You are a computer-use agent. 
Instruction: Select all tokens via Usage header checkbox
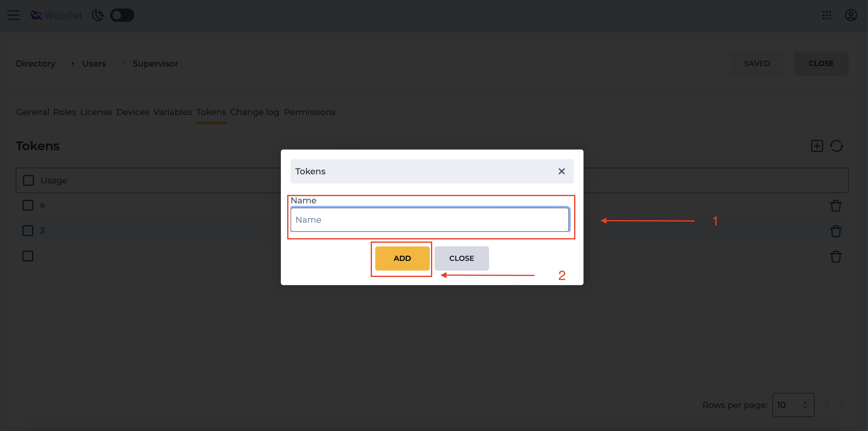(28, 180)
